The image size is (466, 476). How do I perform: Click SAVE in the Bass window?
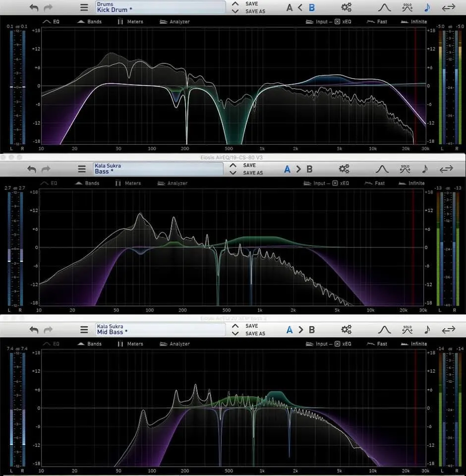coord(249,165)
